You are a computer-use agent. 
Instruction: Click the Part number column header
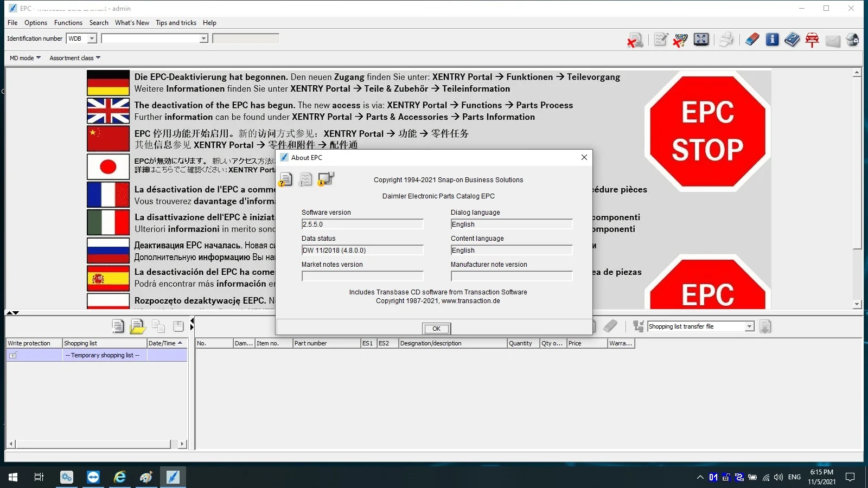(327, 343)
